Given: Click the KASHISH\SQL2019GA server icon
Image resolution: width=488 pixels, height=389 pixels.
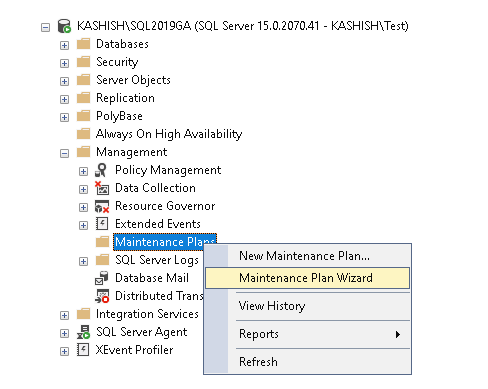Looking at the screenshot, I should [64, 26].
